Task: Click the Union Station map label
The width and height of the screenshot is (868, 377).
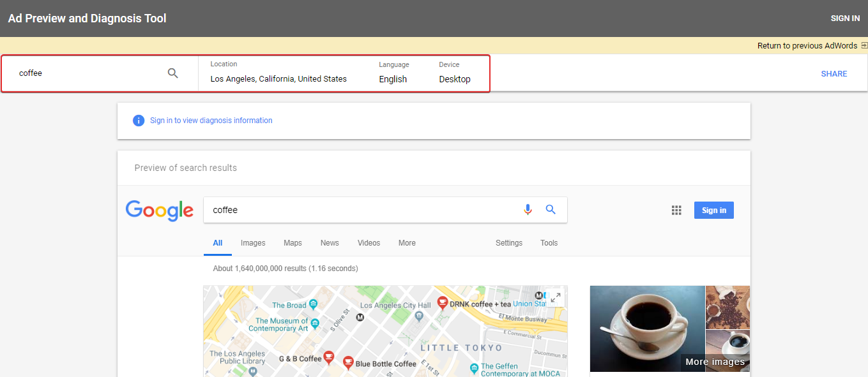Action: point(530,304)
